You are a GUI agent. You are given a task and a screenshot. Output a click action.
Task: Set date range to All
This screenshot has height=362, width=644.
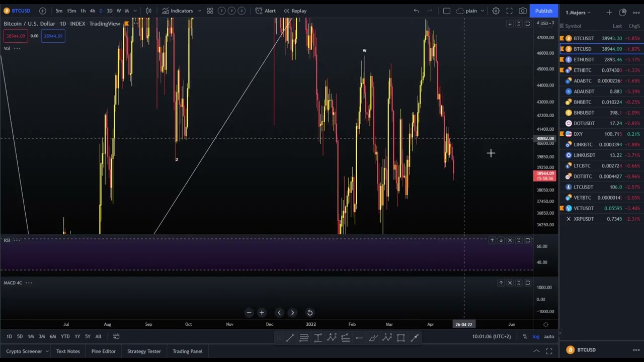click(98, 336)
